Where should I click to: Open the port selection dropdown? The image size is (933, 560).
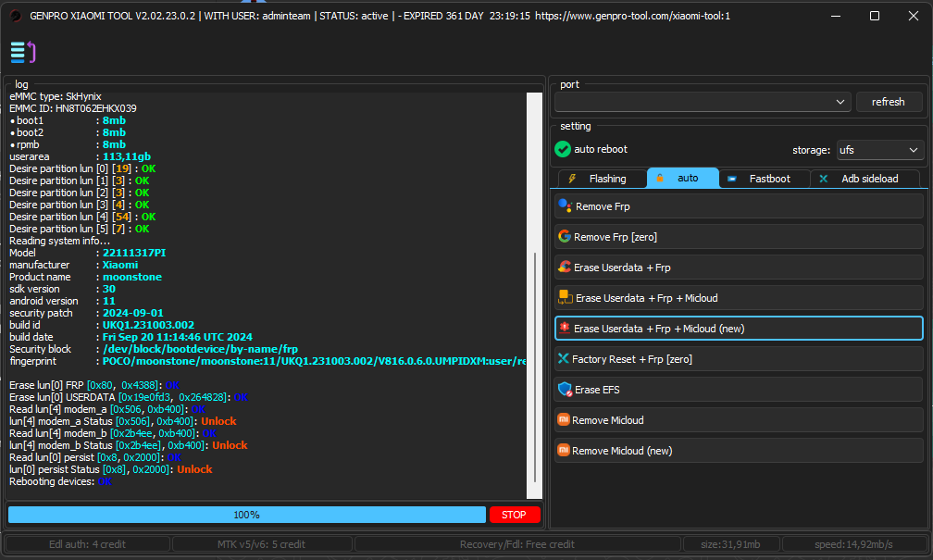pos(703,102)
